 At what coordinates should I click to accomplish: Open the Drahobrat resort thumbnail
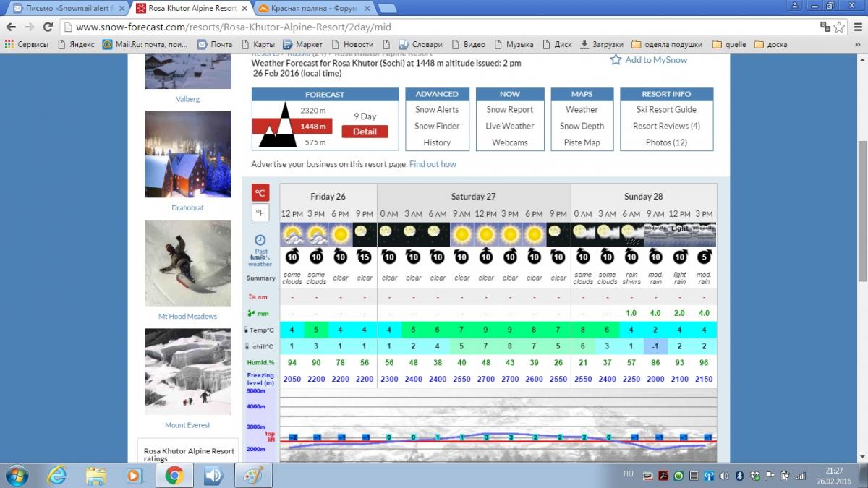(x=188, y=155)
